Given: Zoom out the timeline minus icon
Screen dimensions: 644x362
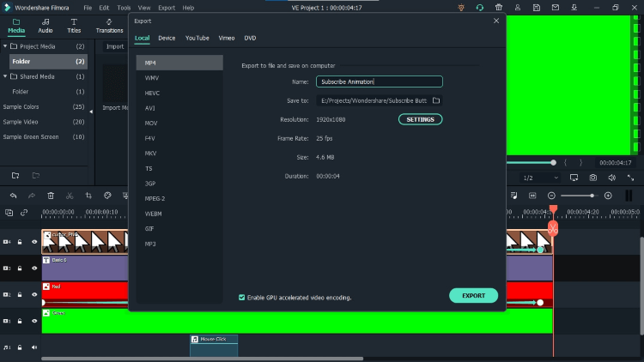Looking at the screenshot, I should pyautogui.click(x=551, y=196).
